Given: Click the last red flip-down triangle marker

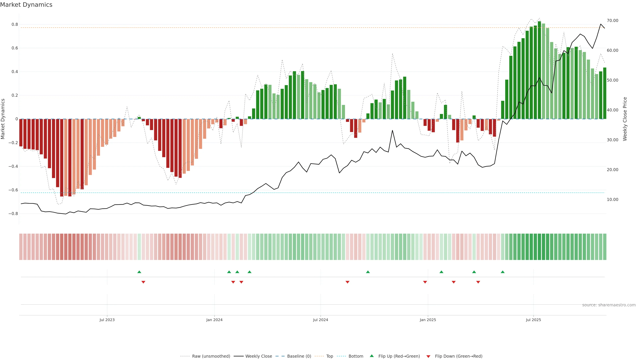Looking at the screenshot, I should [478, 282].
